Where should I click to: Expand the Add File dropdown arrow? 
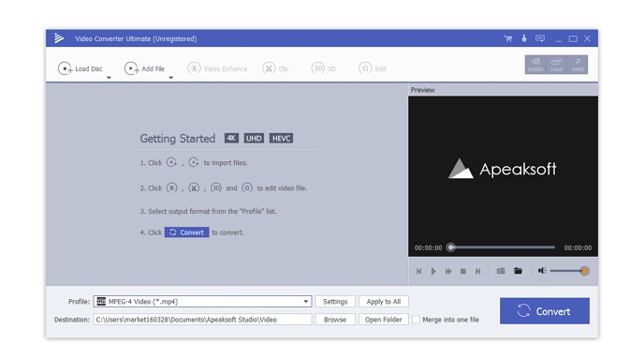[x=171, y=78]
